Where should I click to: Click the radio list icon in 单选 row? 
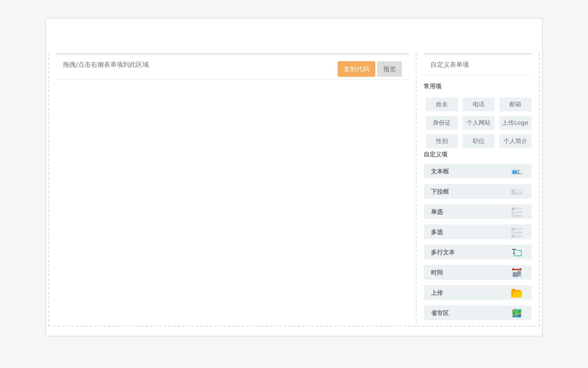click(517, 212)
